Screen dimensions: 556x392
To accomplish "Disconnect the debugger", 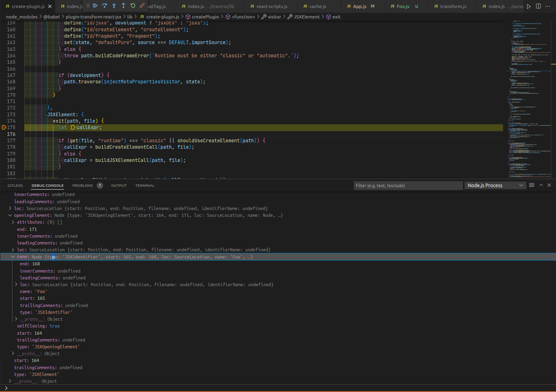I will coord(142,6).
